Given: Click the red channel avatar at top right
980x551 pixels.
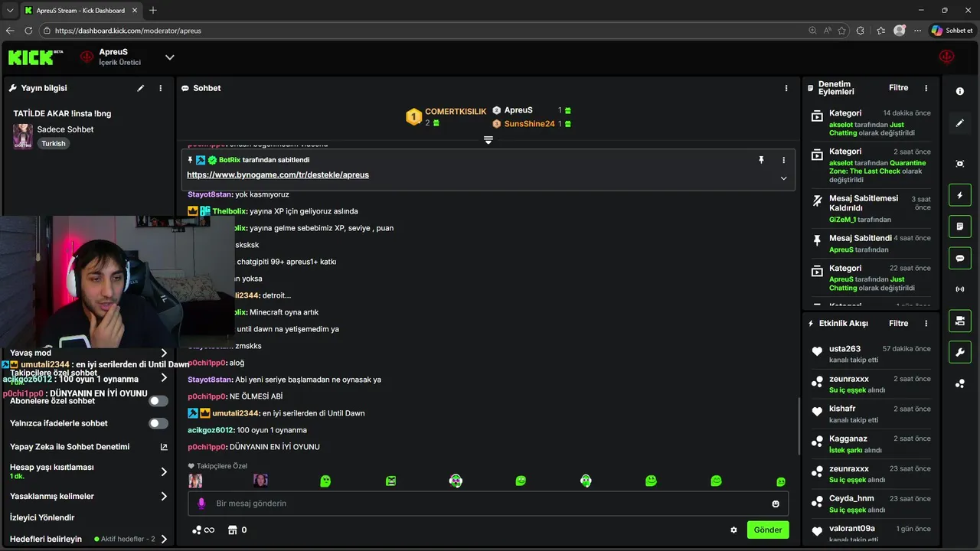Looking at the screenshot, I should click(x=947, y=57).
